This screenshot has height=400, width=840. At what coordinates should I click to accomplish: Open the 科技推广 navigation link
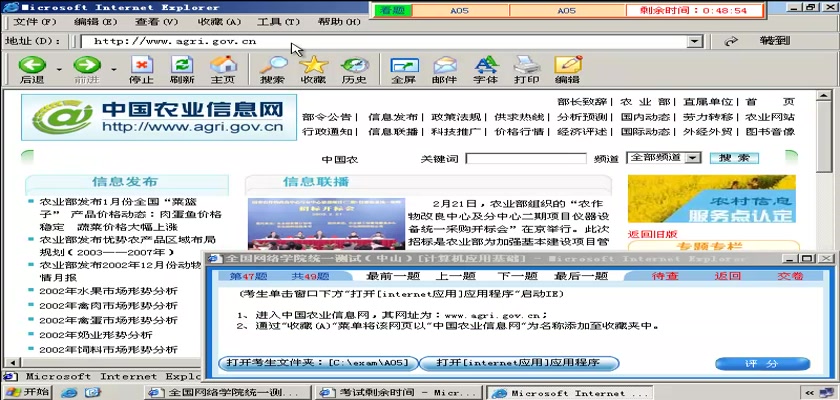tap(456, 132)
